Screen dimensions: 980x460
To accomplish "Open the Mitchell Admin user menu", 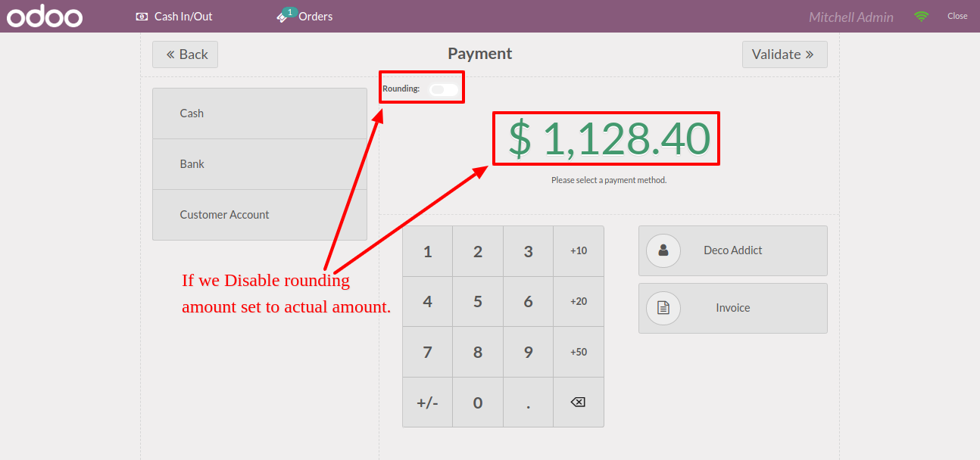I will click(x=851, y=17).
